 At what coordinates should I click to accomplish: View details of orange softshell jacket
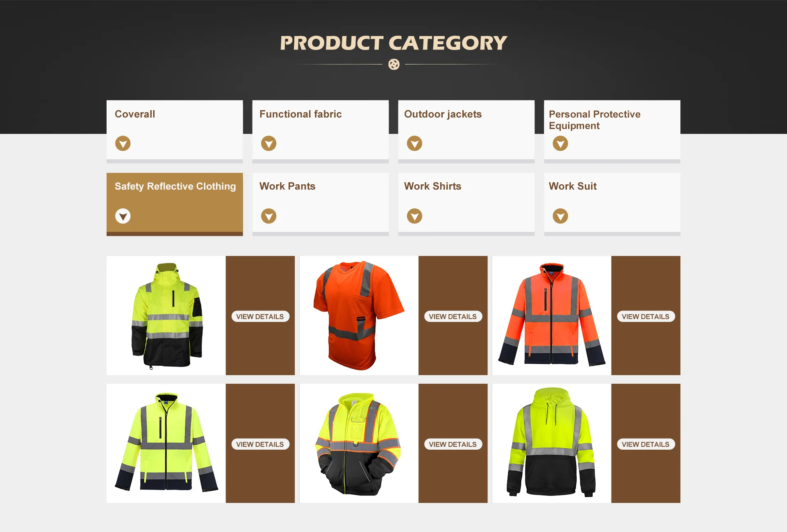[x=646, y=317]
